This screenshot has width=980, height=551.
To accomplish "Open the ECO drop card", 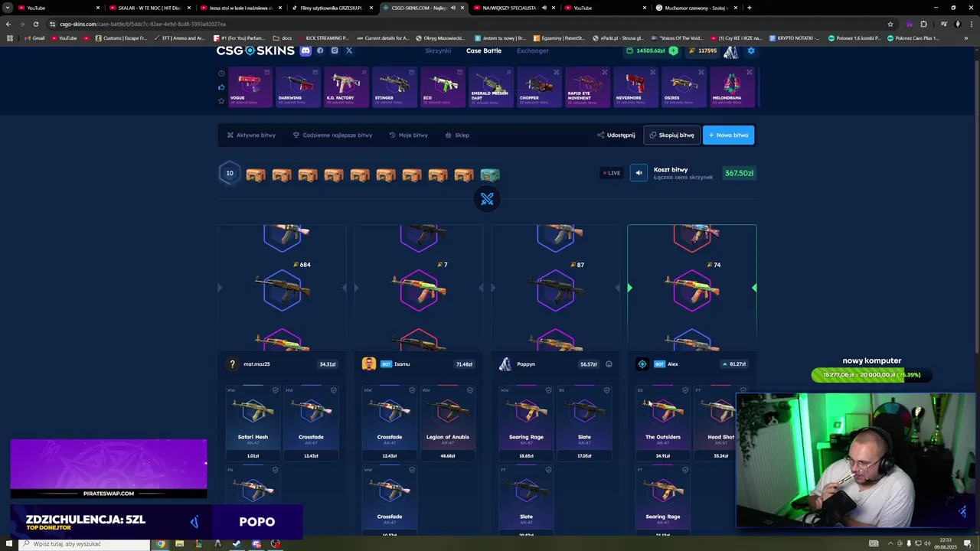I will point(443,87).
